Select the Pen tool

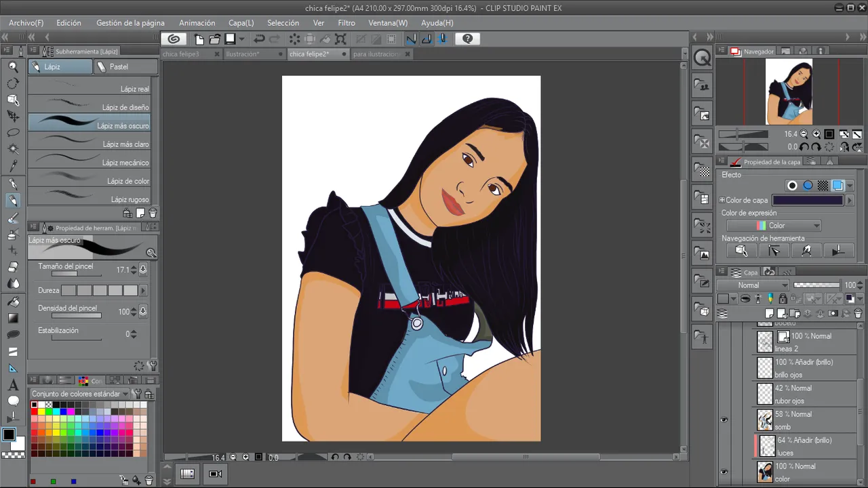tap(13, 184)
